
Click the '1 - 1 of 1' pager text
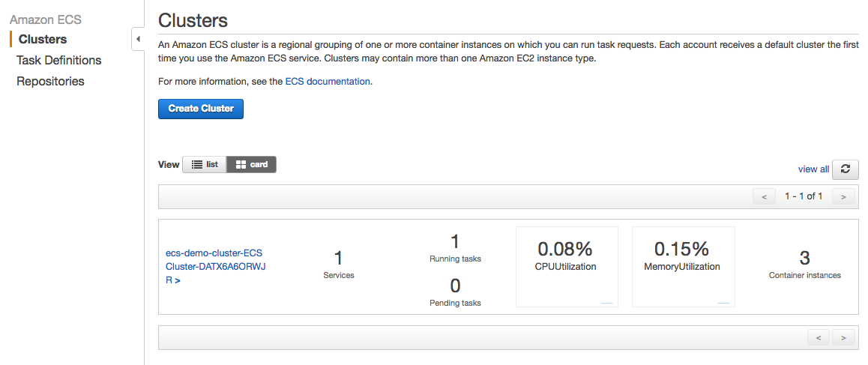point(804,196)
